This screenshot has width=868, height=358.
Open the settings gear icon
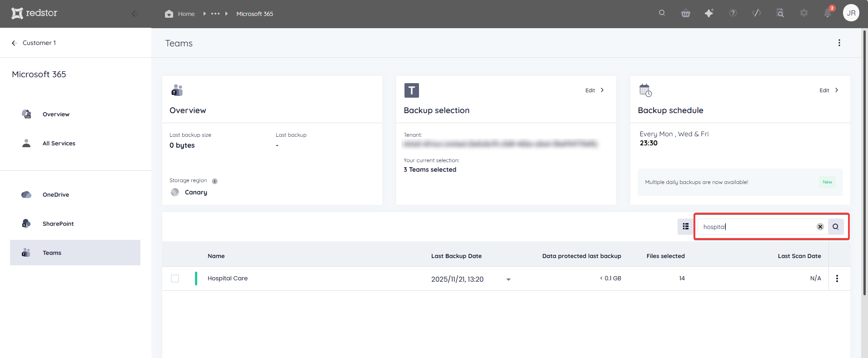click(804, 13)
